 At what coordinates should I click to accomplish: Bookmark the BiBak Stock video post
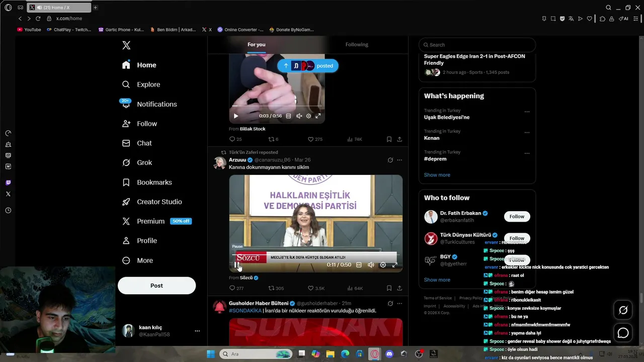click(389, 139)
